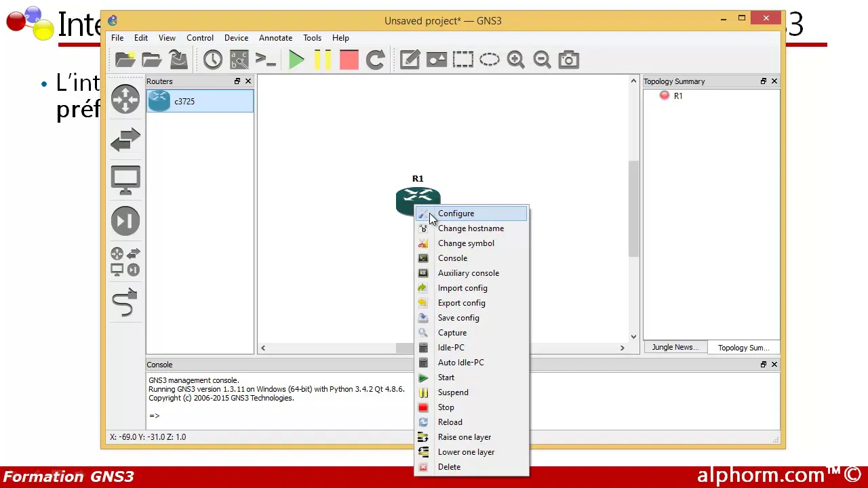This screenshot has width=868, height=488.
Task: Stop all devices with red square icon
Action: pyautogui.click(x=349, y=60)
